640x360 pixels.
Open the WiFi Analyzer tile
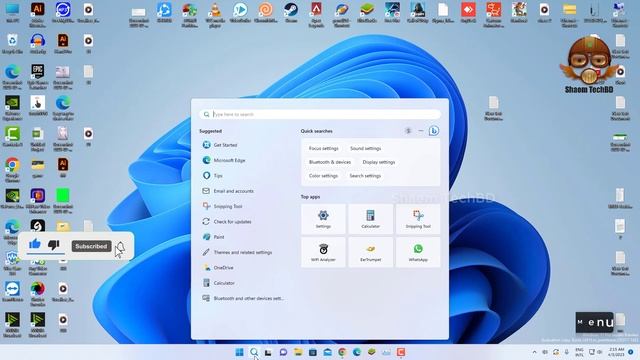323,253
